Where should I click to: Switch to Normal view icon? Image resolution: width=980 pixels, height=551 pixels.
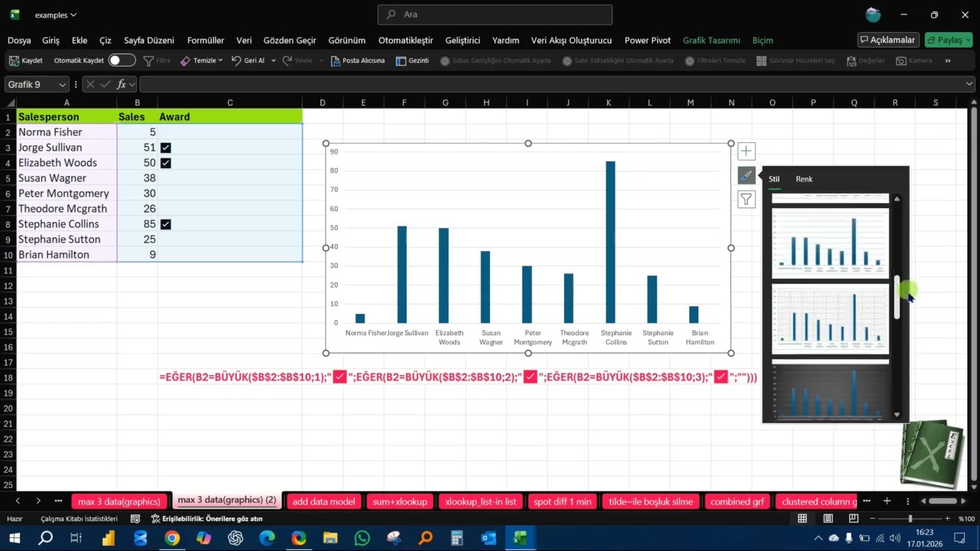tap(802, 519)
